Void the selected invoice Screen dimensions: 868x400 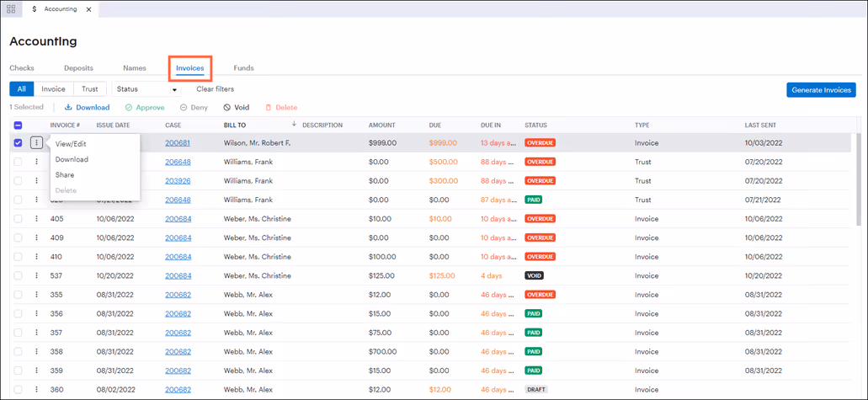[x=237, y=108]
